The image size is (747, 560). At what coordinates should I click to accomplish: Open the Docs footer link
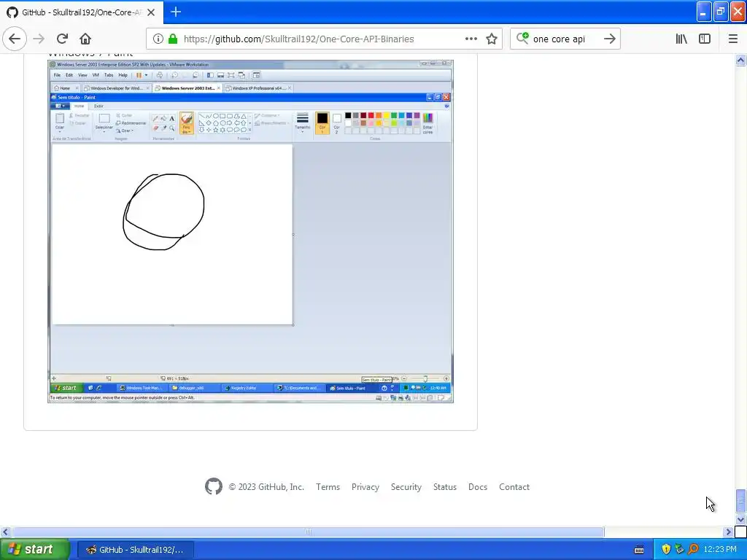pos(477,487)
